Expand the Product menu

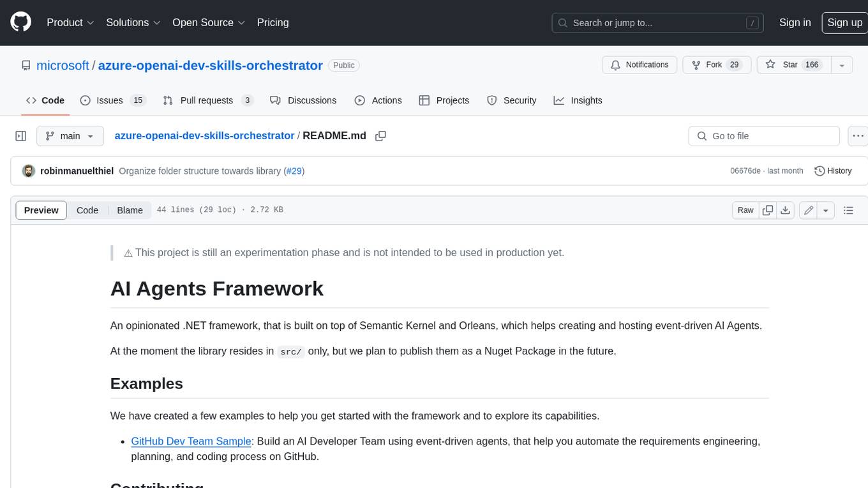[70, 22]
